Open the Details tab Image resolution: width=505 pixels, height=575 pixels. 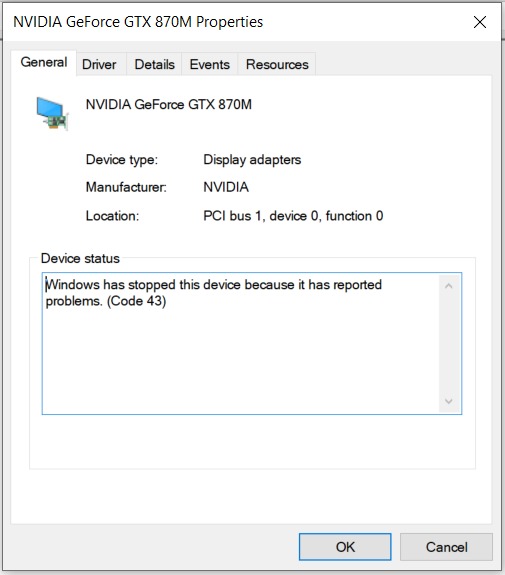[154, 65]
